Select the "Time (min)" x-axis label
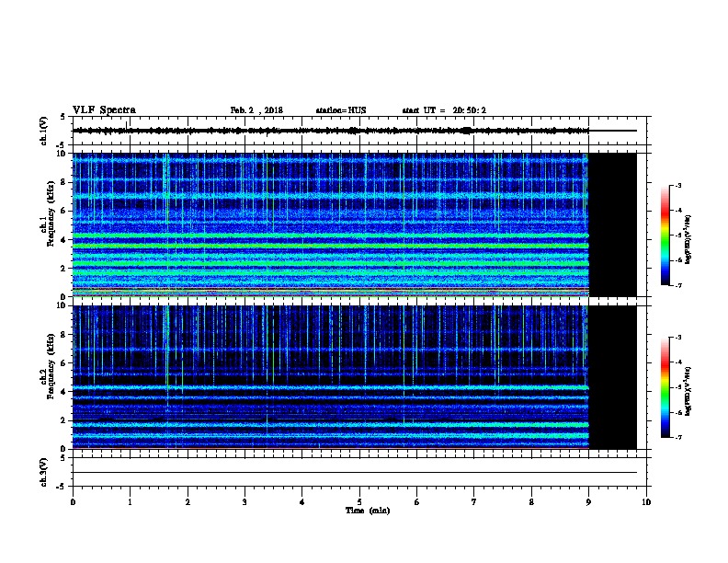 (x=368, y=511)
